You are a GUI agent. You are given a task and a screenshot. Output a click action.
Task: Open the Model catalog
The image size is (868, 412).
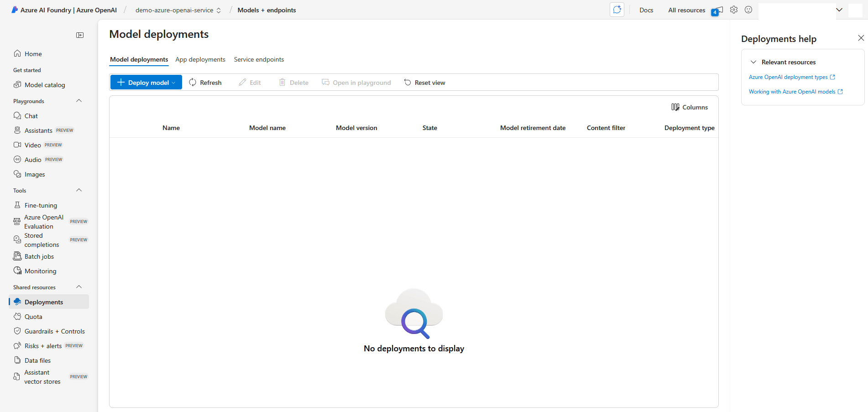(x=44, y=85)
